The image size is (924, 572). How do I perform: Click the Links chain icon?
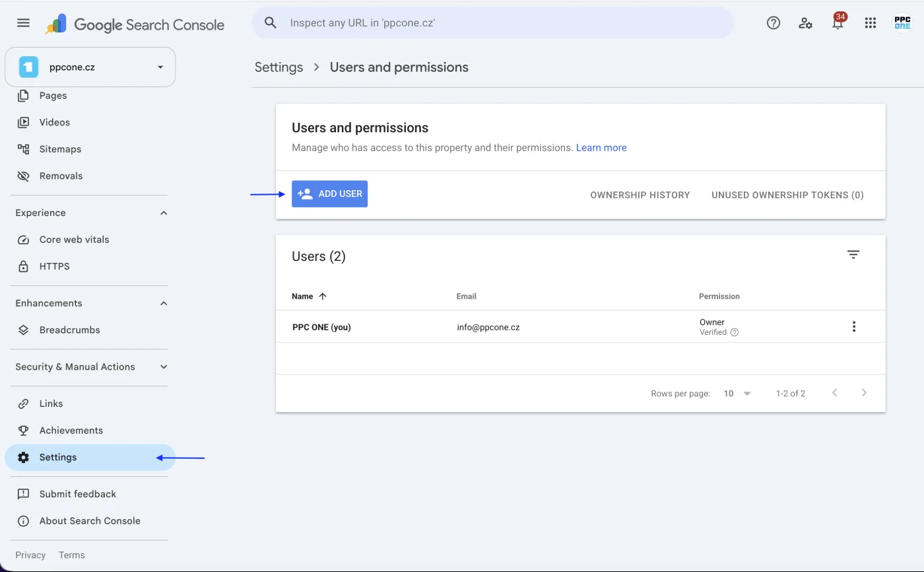tap(23, 404)
